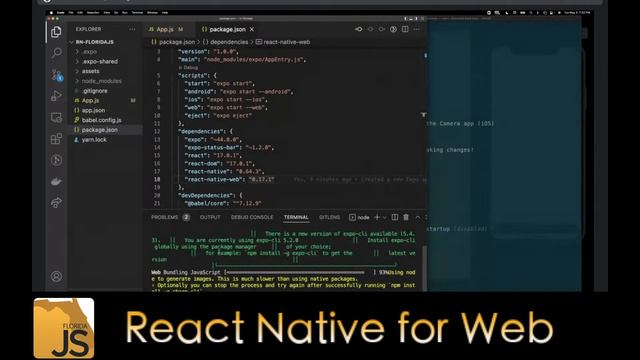
Task: Switch to the DEBUG CONSOLE panel tab
Action: [x=252, y=218]
